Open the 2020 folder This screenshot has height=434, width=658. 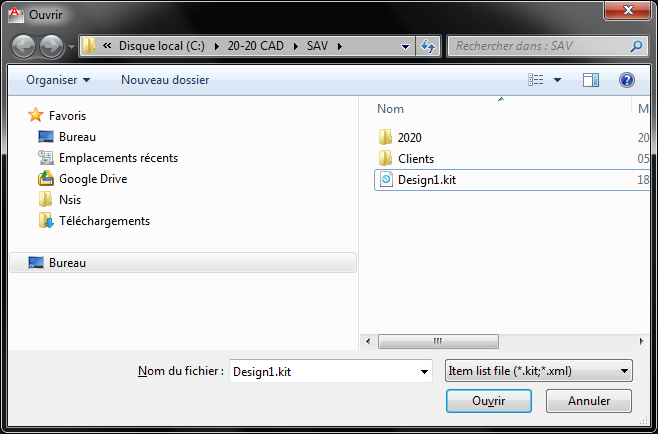click(409, 137)
